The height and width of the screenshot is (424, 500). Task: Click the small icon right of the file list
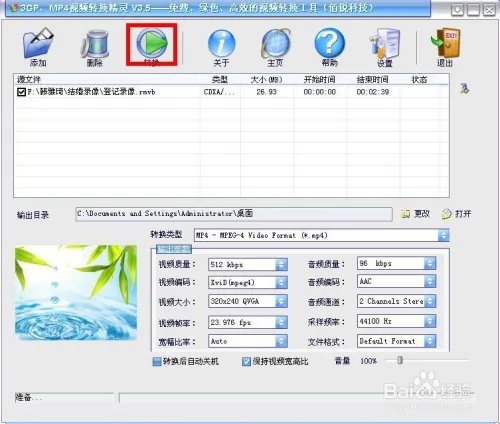point(465,88)
